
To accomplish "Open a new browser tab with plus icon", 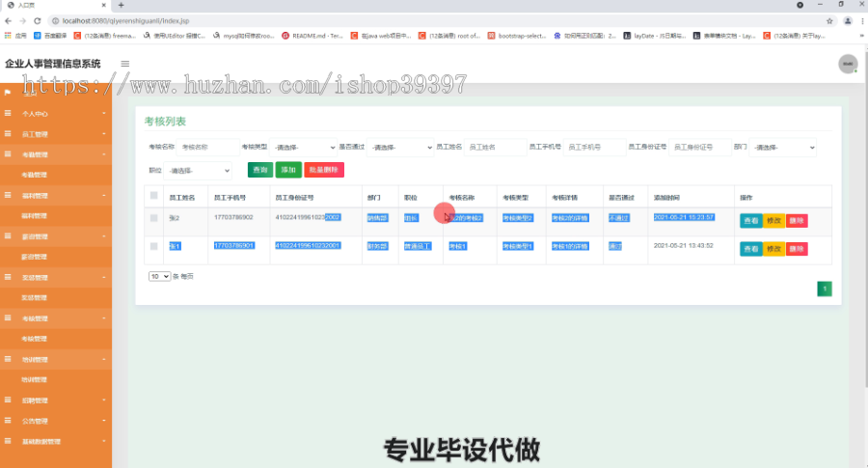I will coord(121,5).
